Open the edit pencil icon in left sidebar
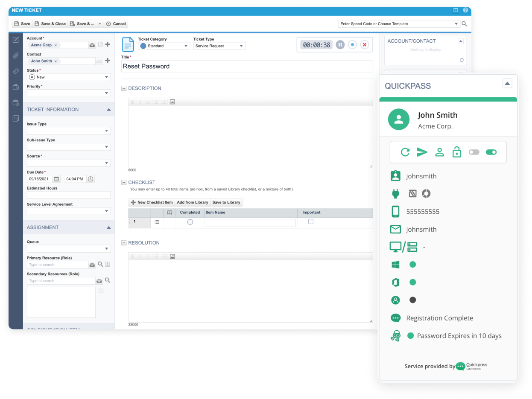The image size is (532, 399). [x=16, y=40]
